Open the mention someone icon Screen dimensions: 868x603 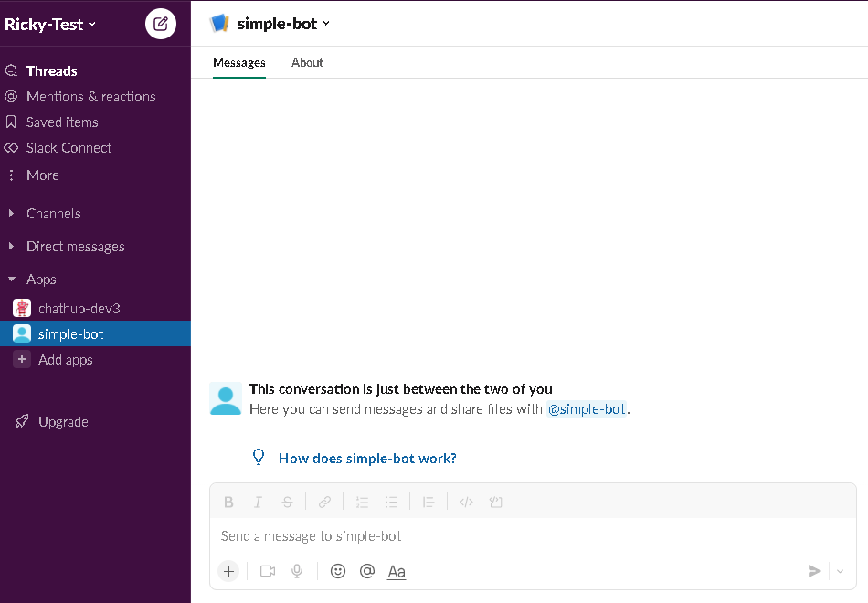pyautogui.click(x=366, y=570)
